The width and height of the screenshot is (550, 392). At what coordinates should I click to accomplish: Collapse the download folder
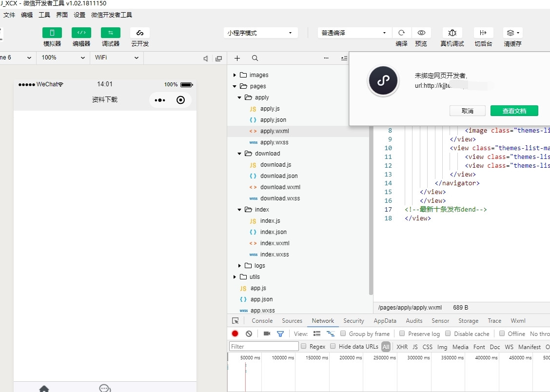tap(239, 154)
